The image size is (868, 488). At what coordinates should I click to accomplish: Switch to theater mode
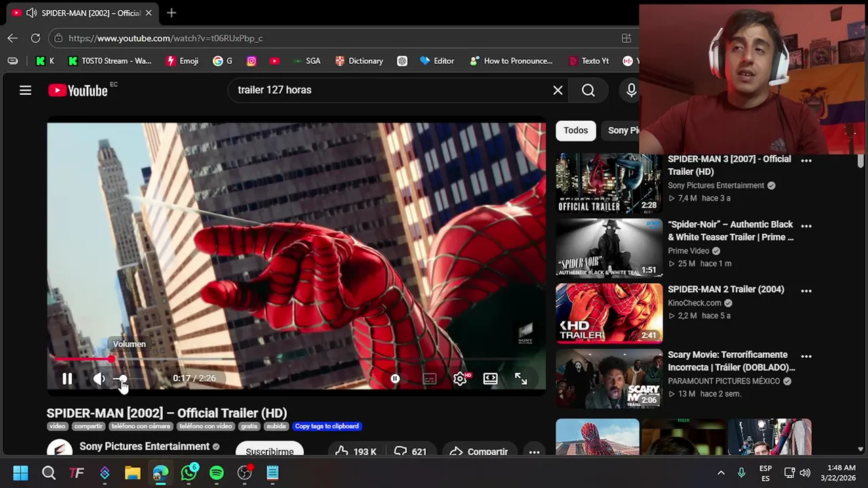490,379
